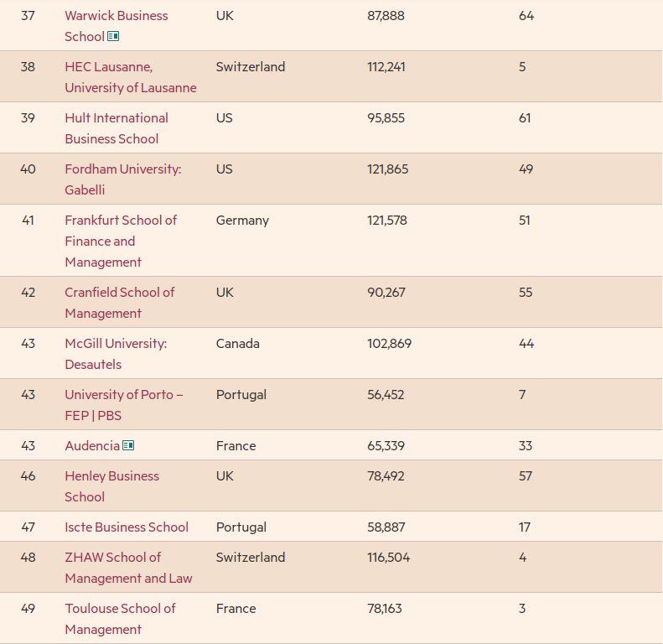This screenshot has width=663, height=644.
Task: Select value 55 in Cranfield row
Action: click(x=526, y=293)
